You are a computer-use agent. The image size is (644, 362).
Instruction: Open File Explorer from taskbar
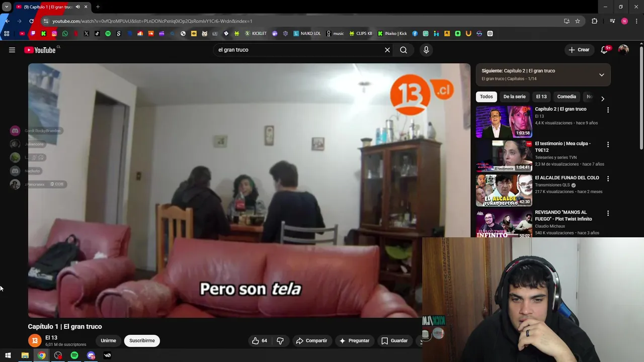[x=25, y=355]
